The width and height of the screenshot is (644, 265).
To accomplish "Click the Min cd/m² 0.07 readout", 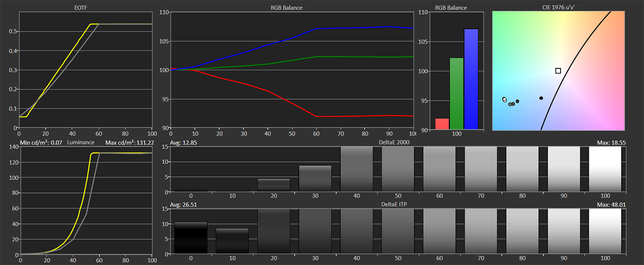I will coord(41,143).
